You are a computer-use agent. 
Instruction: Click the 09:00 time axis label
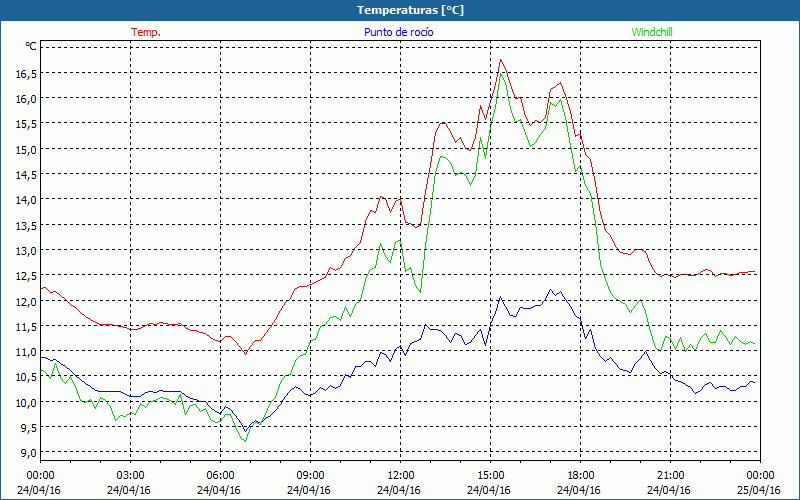(310, 476)
